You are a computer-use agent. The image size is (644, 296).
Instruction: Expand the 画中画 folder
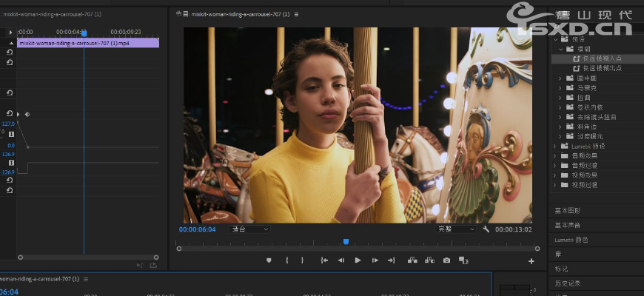[560, 78]
